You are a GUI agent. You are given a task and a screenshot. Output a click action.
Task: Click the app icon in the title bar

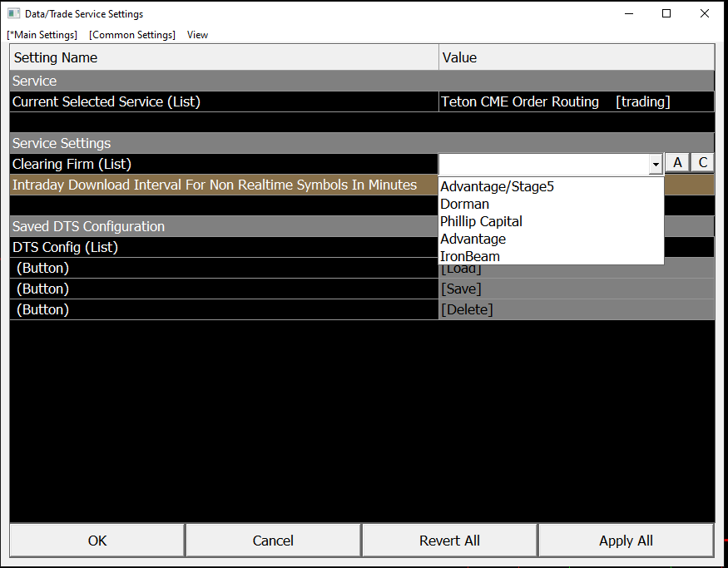(14, 13)
